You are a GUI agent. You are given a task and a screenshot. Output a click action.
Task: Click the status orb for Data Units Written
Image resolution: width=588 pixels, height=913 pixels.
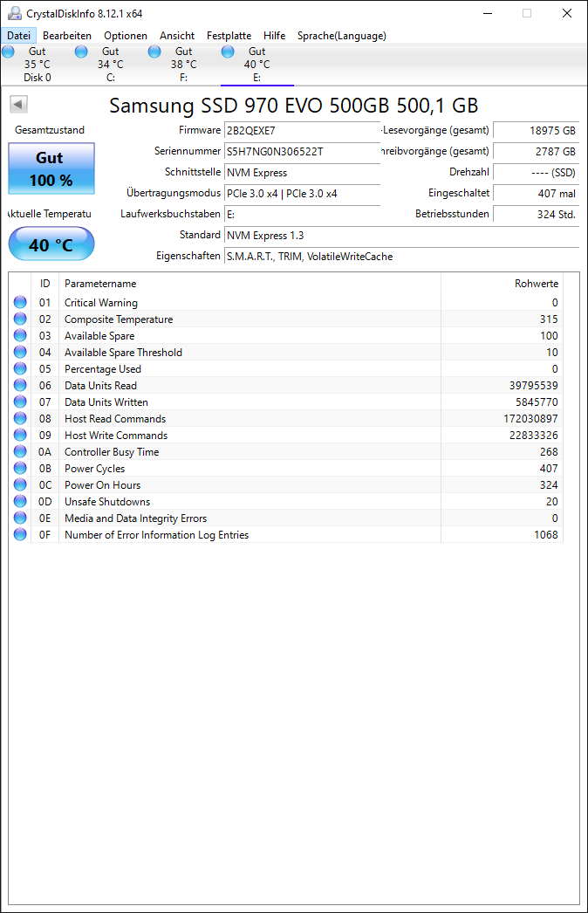20,402
